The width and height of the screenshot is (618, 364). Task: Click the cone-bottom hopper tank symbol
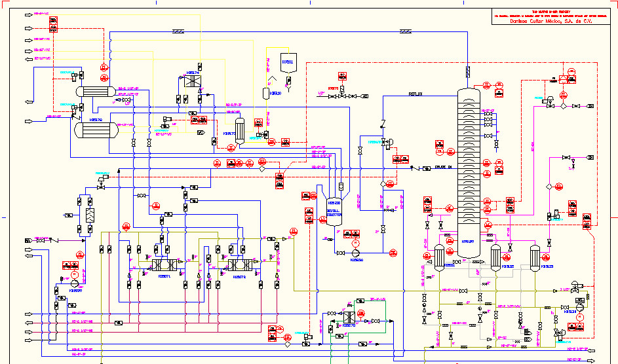288,63
